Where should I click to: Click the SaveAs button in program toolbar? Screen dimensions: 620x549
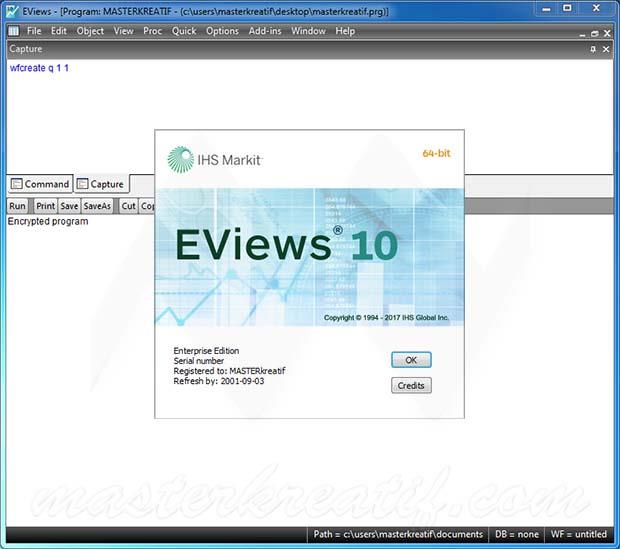point(97,206)
